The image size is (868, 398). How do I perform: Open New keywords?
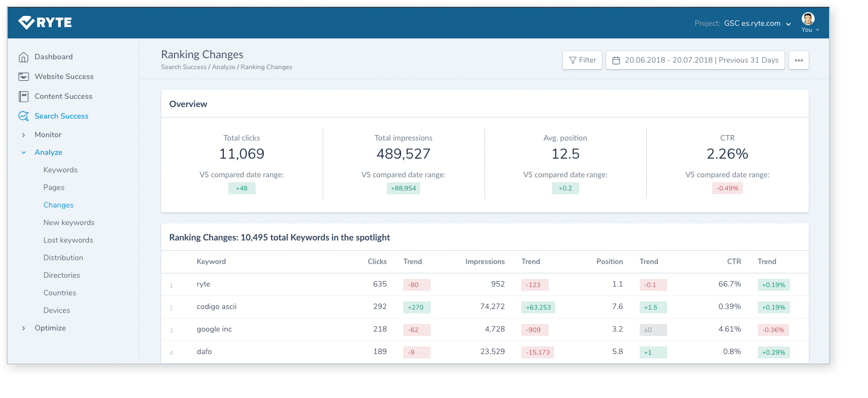point(69,223)
